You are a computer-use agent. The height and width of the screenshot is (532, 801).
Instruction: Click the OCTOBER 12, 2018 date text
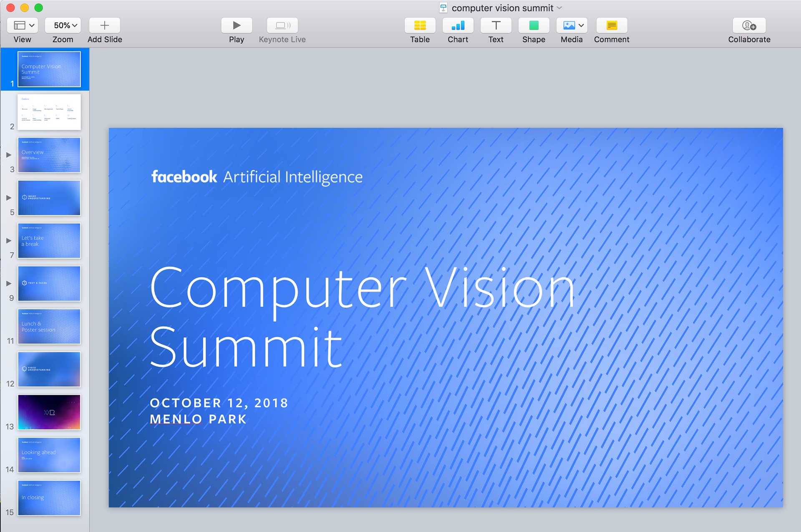[219, 403]
